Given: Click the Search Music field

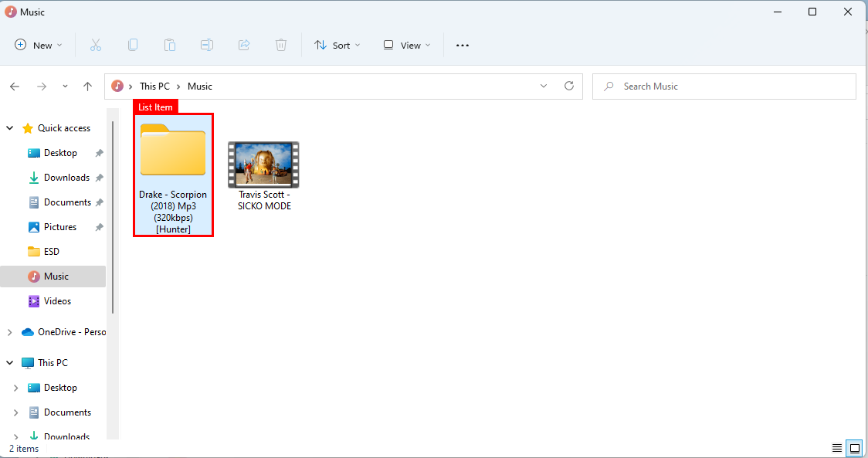Looking at the screenshot, I should click(x=724, y=87).
